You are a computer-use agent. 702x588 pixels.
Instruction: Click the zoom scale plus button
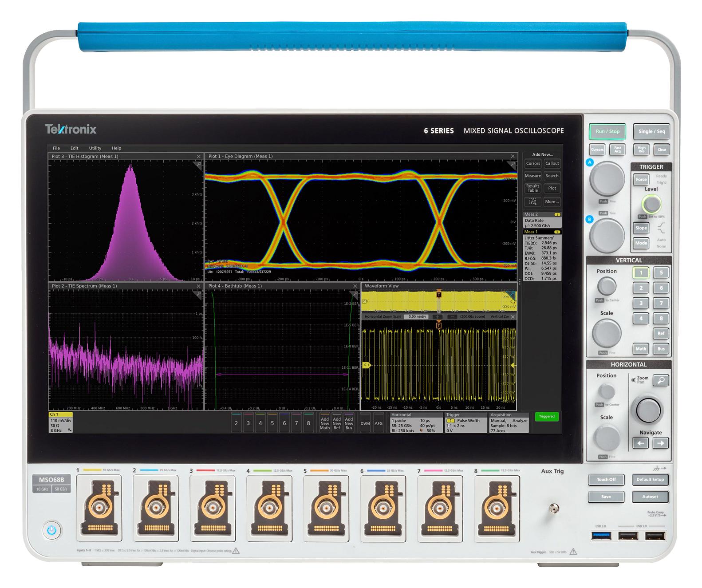[438, 317]
